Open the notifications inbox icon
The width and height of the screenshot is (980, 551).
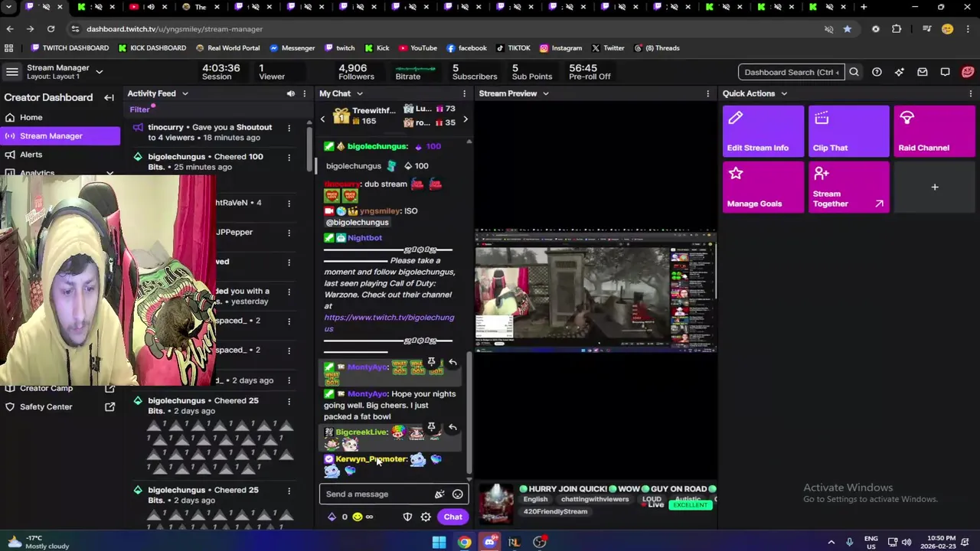pos(923,72)
